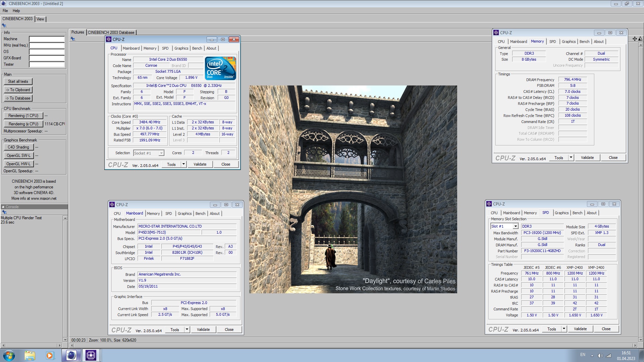Click the MHz (real freq.) input field
Screen dimensions: 644x362
47,45
